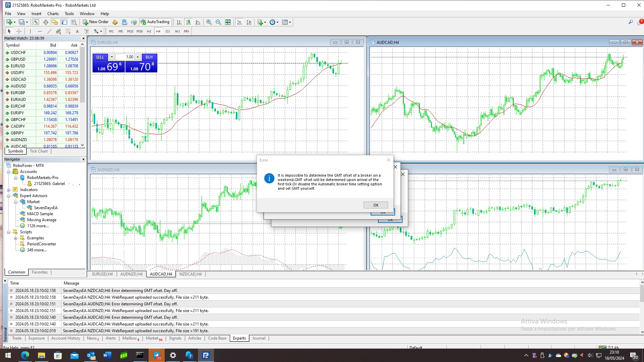Screen dimensions: 644x362
Task: Expand the Examples scripts folder
Action: pyautogui.click(x=15, y=238)
